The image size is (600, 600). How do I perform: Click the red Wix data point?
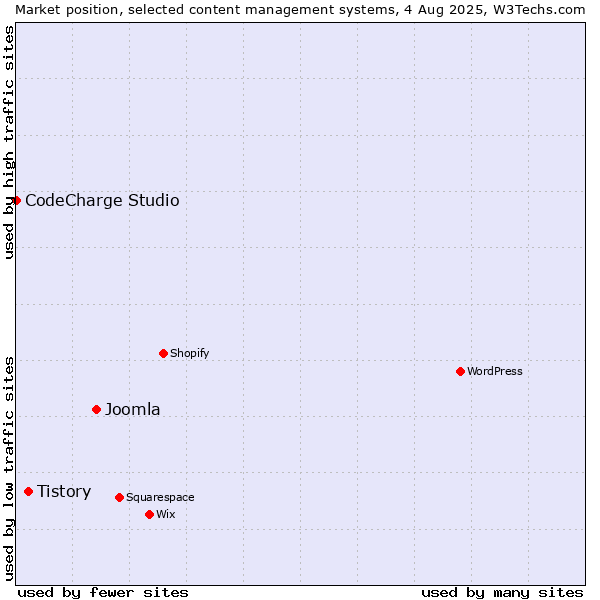point(150,515)
